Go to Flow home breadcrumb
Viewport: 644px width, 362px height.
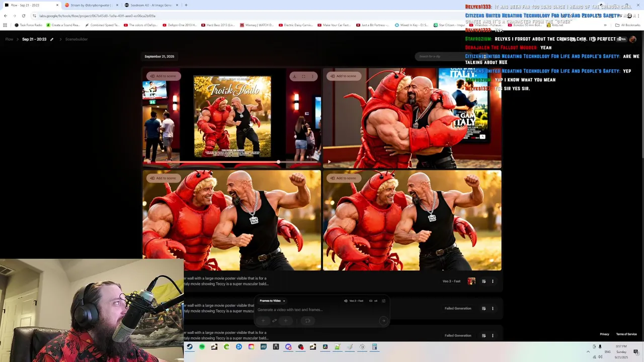pos(9,39)
